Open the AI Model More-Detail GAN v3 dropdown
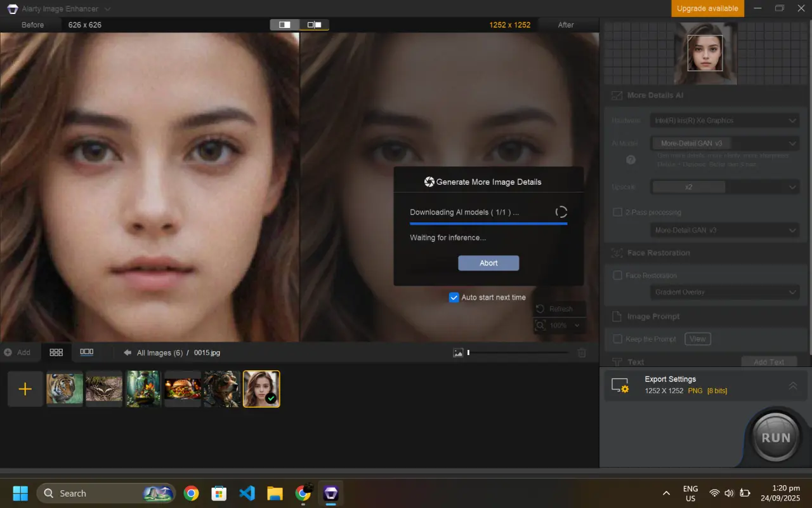This screenshot has height=508, width=812. [x=724, y=144]
